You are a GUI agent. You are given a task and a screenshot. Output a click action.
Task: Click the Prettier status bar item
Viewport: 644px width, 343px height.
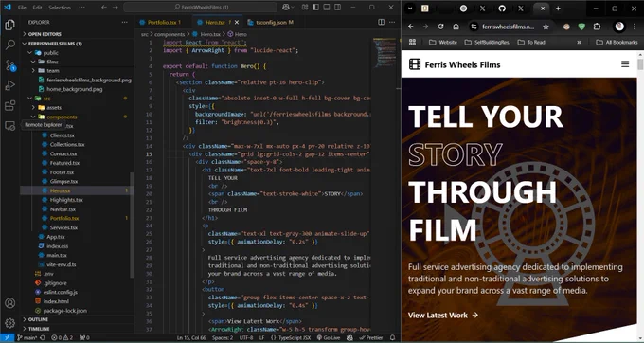pos(371,337)
